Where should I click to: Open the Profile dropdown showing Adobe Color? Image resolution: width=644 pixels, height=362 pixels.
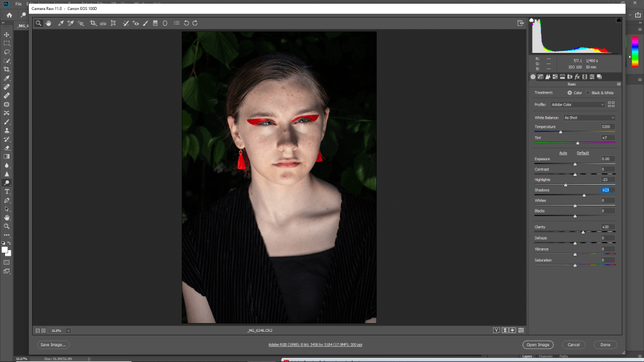tap(577, 104)
